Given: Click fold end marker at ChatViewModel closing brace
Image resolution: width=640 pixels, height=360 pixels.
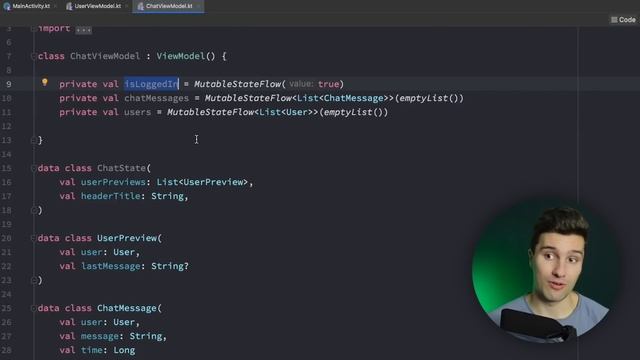Looking at the screenshot, I should 33,140.
